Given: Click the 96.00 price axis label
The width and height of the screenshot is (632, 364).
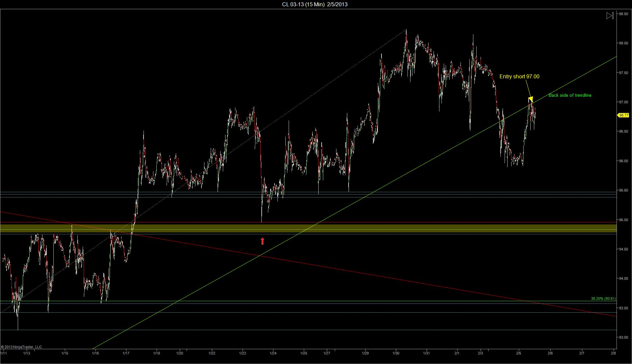Looking at the screenshot, I should pos(623,161).
